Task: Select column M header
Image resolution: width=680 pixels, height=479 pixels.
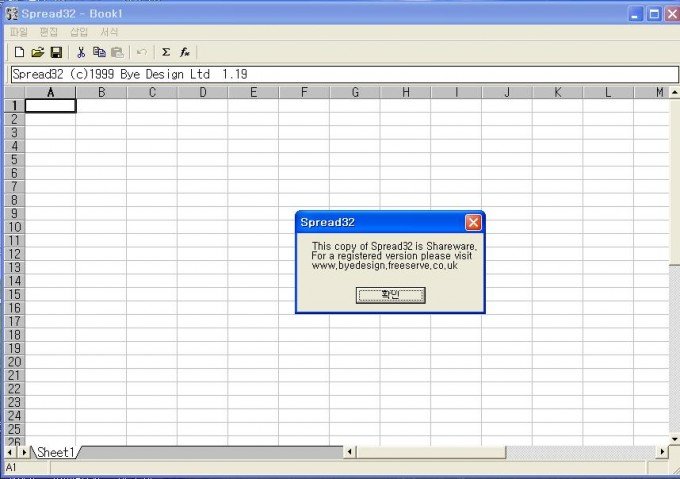Action: click(x=652, y=92)
